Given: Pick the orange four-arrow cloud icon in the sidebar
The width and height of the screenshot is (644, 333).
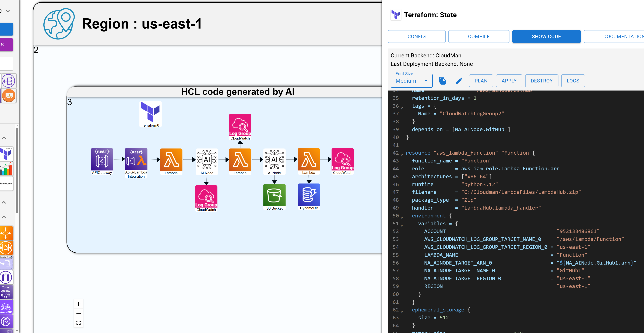Looking at the screenshot, I should tap(6, 233).
